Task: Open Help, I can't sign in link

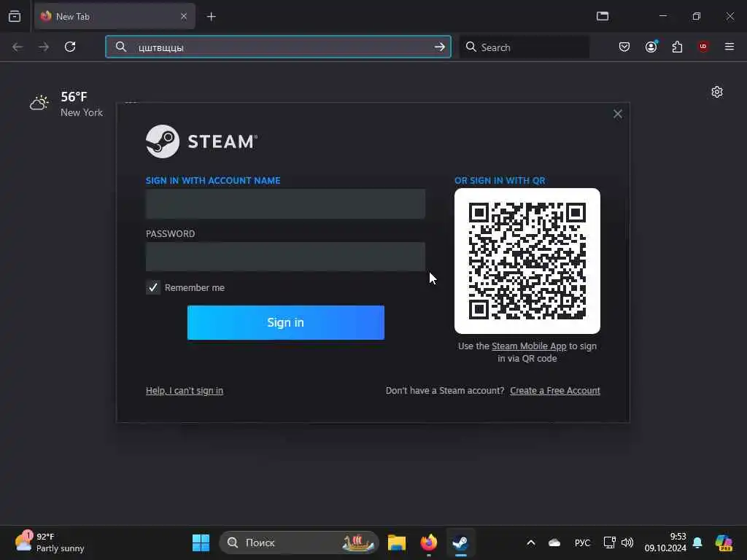Action: coord(185,391)
